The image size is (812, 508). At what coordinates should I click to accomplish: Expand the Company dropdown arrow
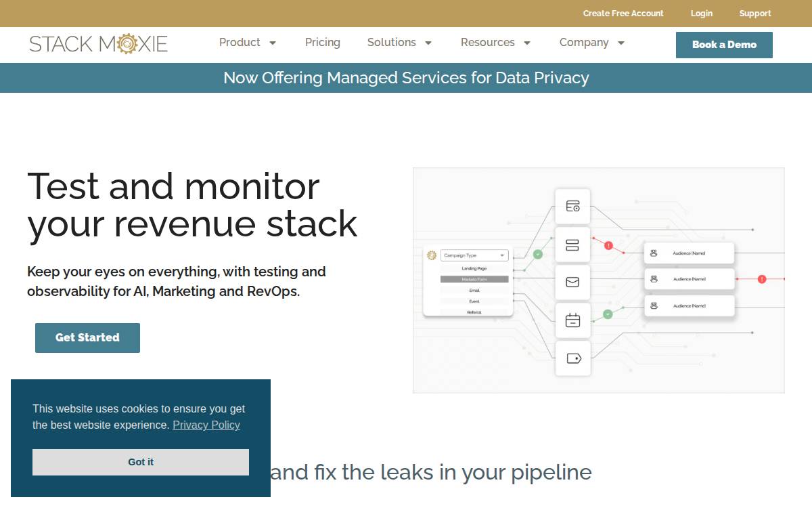tap(621, 43)
